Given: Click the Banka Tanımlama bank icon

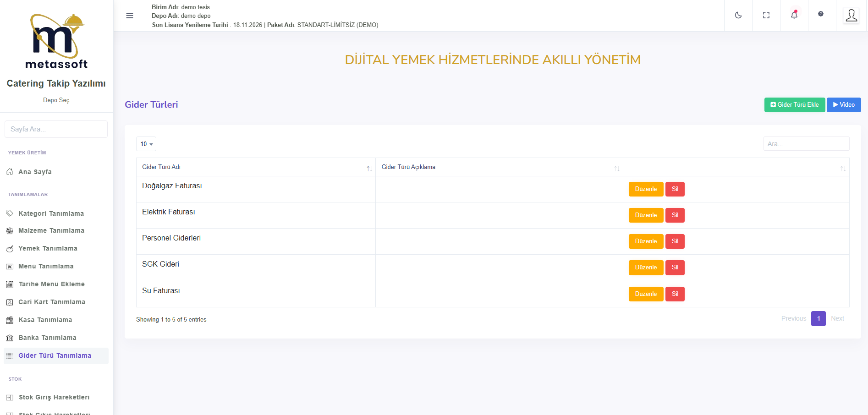Looking at the screenshot, I should 10,338.
